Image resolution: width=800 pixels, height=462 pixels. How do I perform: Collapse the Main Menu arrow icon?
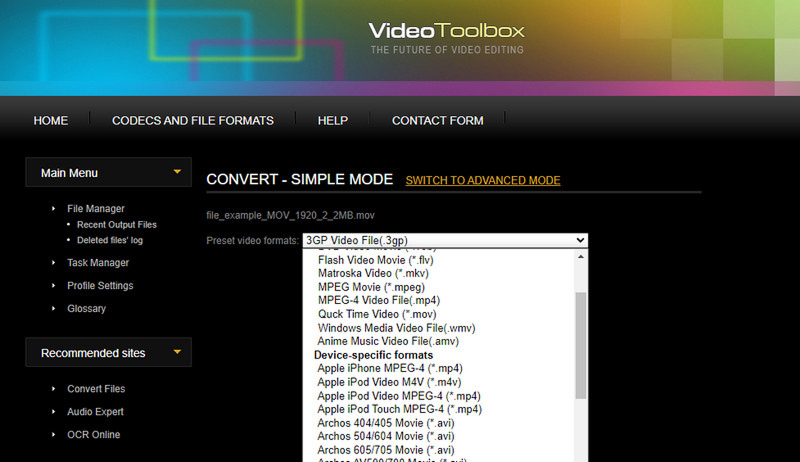coord(177,172)
